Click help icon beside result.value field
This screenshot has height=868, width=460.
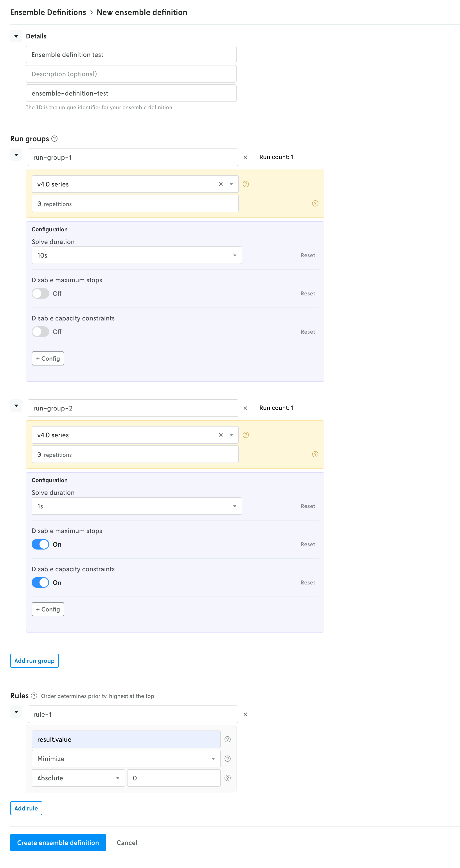tap(228, 739)
